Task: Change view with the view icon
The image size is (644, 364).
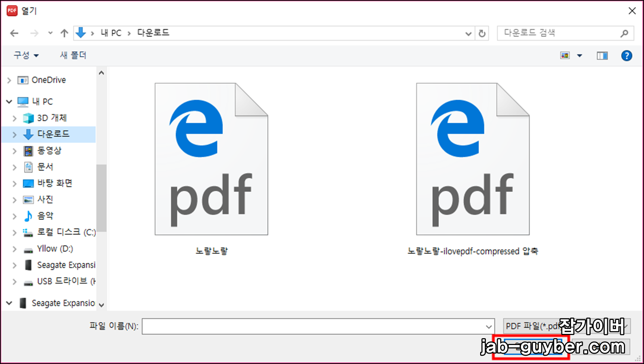Action: point(565,56)
